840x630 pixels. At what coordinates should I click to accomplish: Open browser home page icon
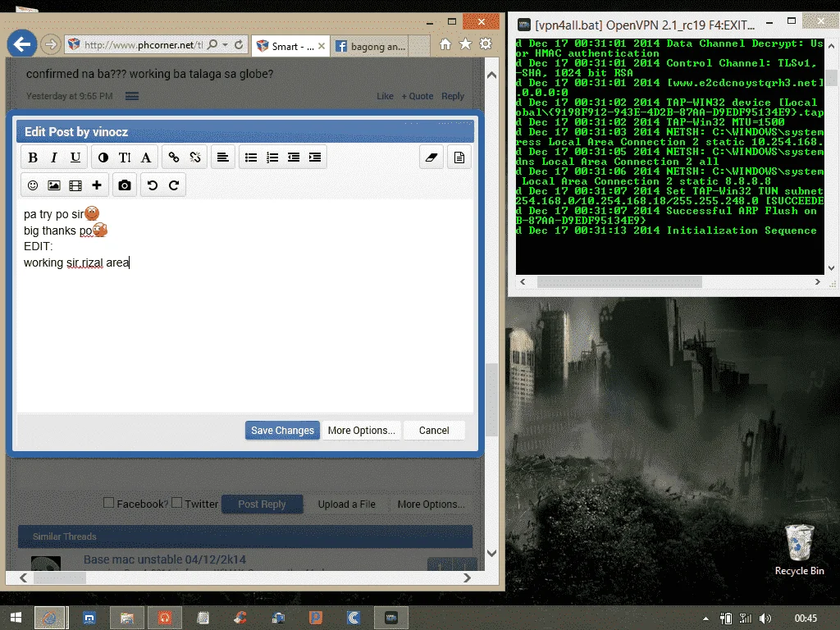[445, 44]
